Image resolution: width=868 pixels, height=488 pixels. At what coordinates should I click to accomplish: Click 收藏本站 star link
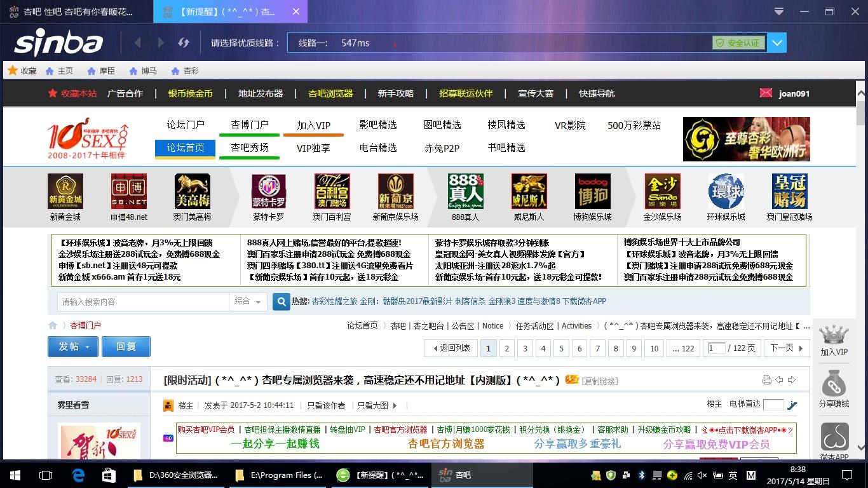point(72,93)
